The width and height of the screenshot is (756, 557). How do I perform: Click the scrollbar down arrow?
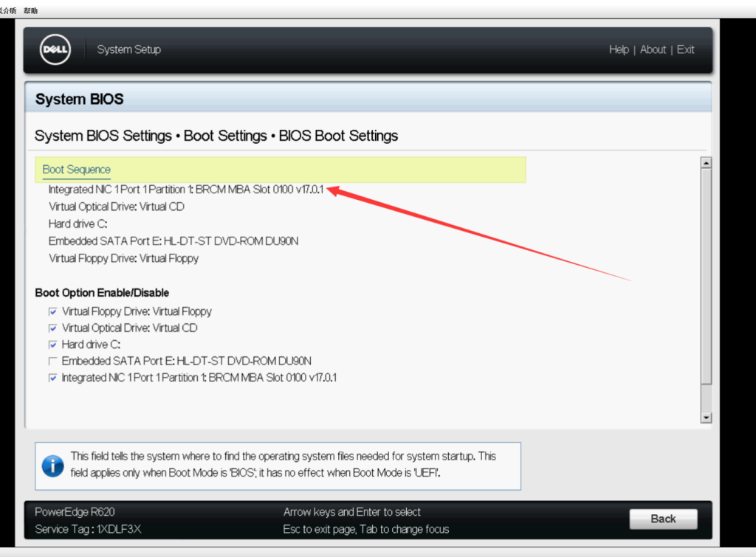[x=706, y=418]
